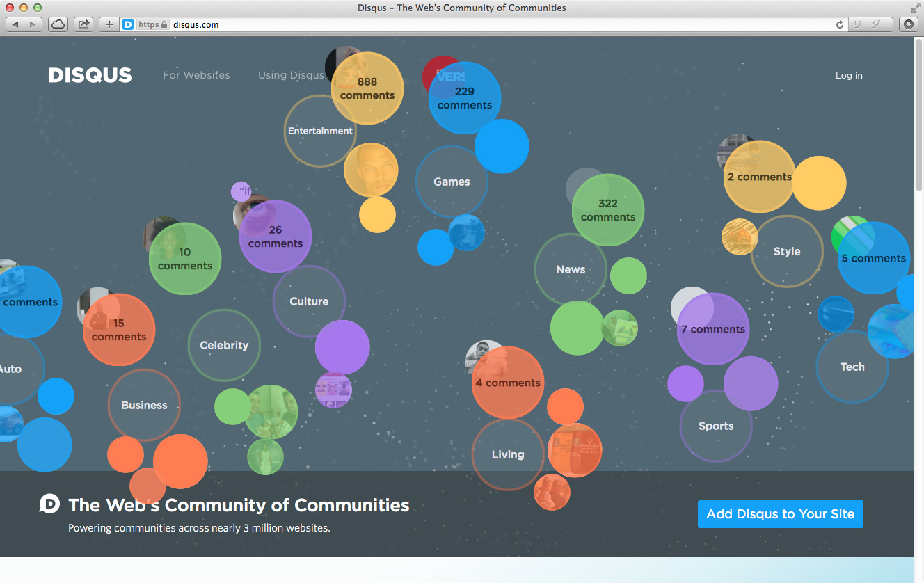
Task: Click Add Disqus to Your Site button
Action: coord(781,514)
